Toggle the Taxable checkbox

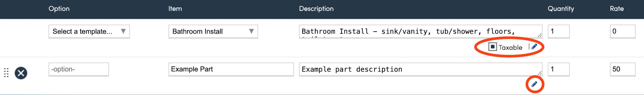[492, 47]
